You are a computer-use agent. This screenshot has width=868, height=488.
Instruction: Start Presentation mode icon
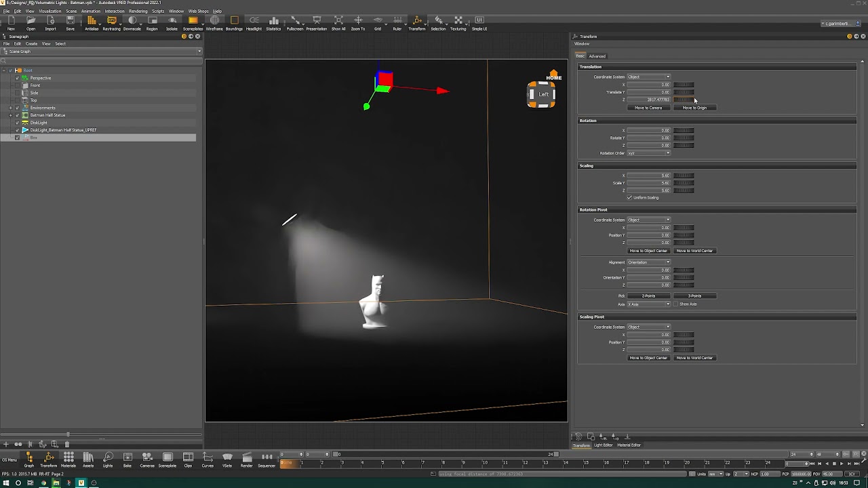pyautogui.click(x=316, y=23)
